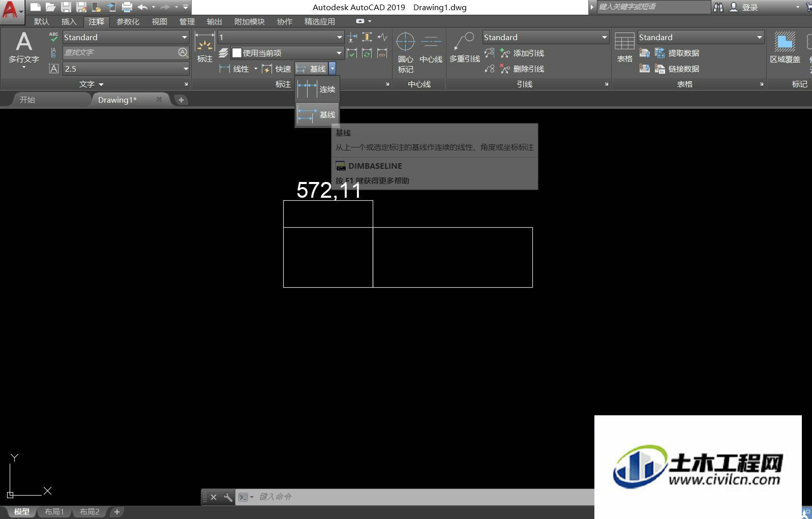The width and height of the screenshot is (812, 519).
Task: Click the Redo arrow icon
Action: (x=165, y=7)
